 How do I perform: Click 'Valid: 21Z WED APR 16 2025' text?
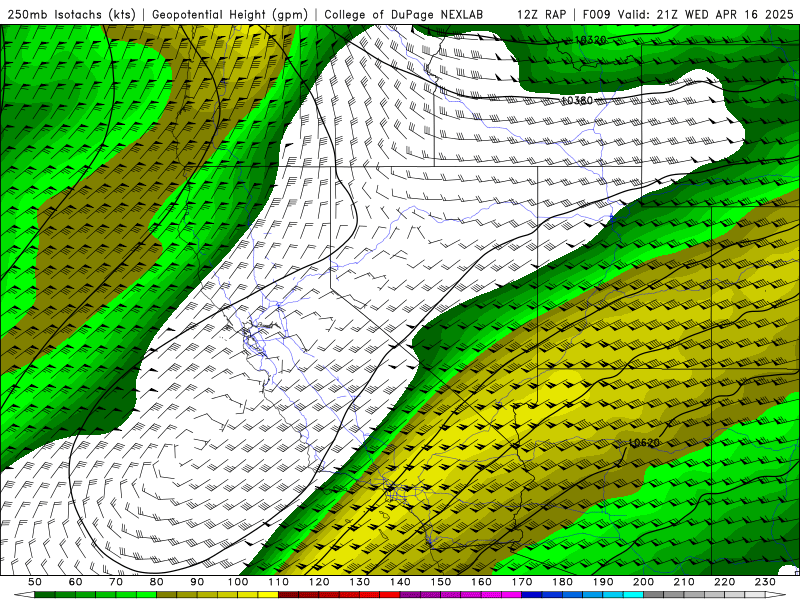[x=706, y=14]
